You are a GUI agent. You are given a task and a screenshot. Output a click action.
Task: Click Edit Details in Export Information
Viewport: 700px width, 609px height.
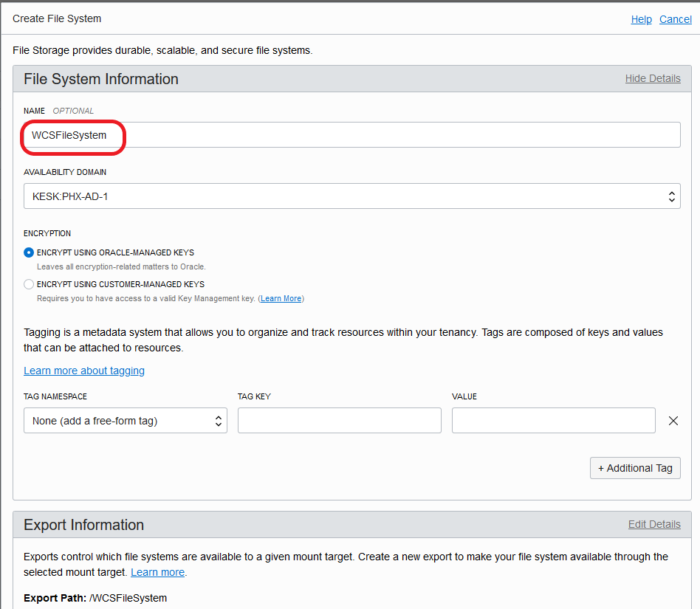(x=654, y=524)
